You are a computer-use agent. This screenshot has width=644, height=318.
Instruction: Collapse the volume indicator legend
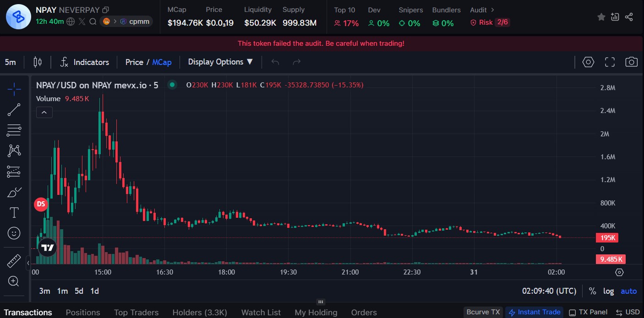[44, 112]
